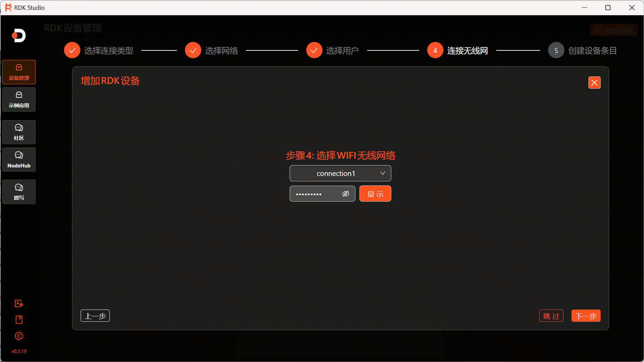
Task: Click the copyright icon in sidebar
Action: [x=19, y=336]
